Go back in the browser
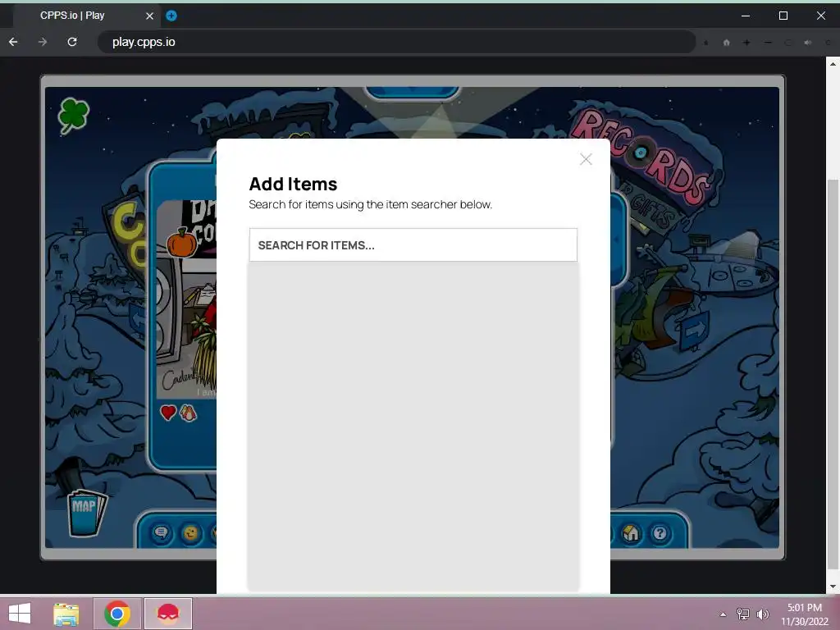The image size is (840, 630). [x=13, y=42]
